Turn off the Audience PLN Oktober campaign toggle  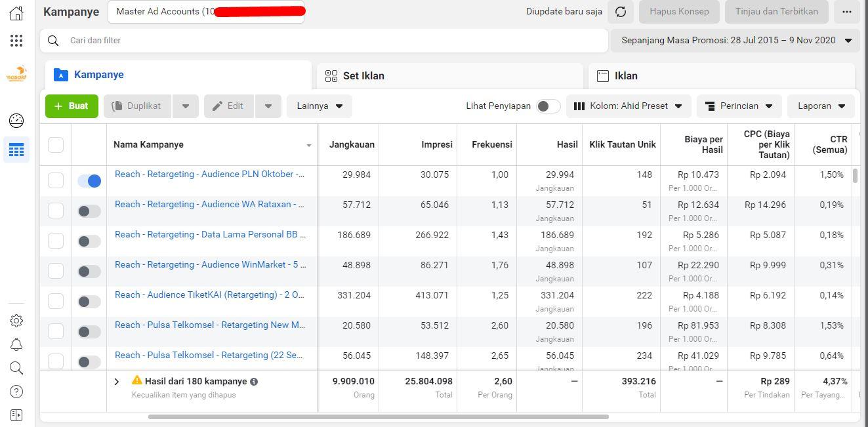[89, 180]
